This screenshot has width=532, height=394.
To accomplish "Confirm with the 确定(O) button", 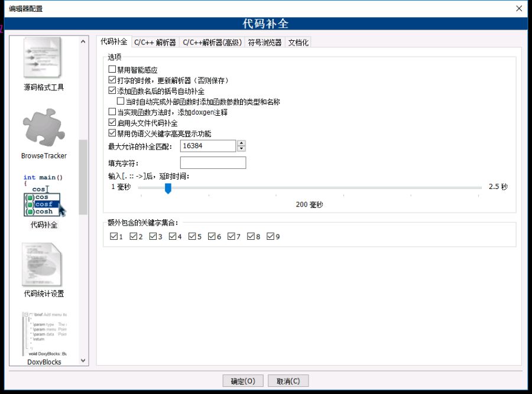I will coord(243,381).
